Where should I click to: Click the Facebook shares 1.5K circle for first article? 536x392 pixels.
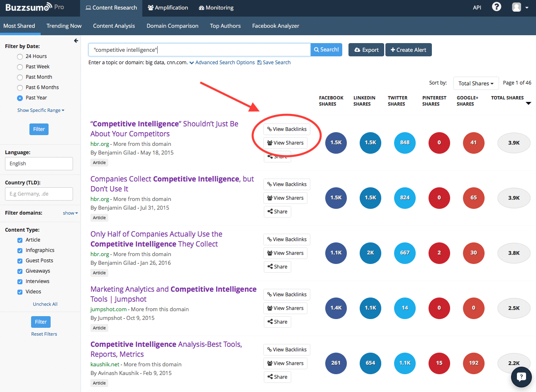[336, 143]
